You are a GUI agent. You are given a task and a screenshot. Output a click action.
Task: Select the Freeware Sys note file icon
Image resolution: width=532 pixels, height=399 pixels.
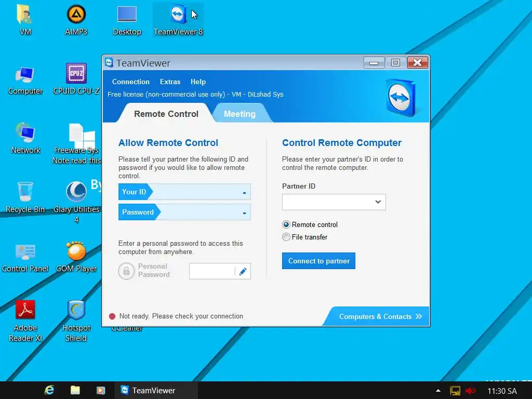tap(78, 144)
